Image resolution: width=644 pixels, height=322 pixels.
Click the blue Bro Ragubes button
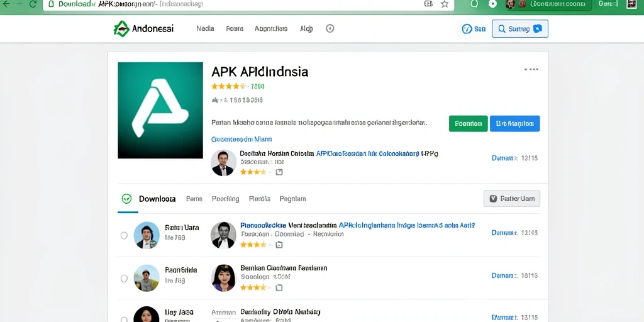click(515, 124)
